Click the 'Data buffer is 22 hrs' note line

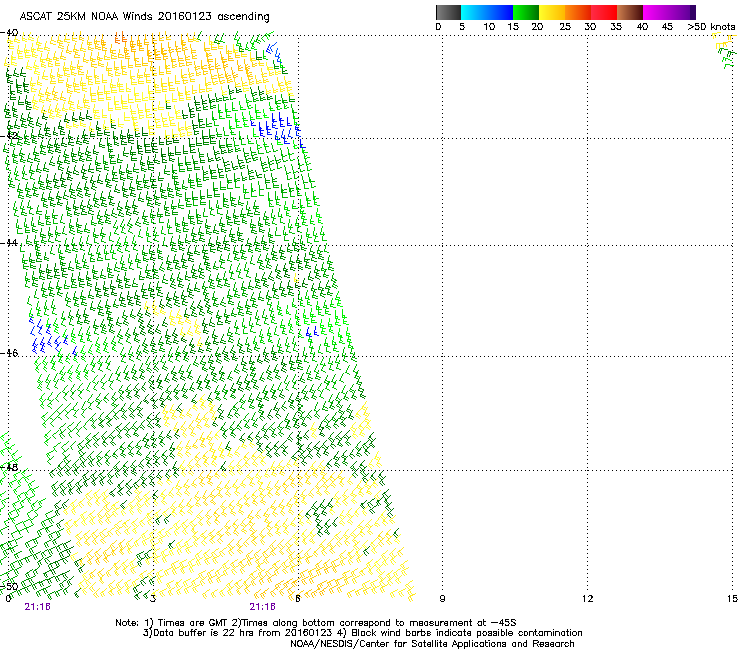pyautogui.click(x=362, y=633)
